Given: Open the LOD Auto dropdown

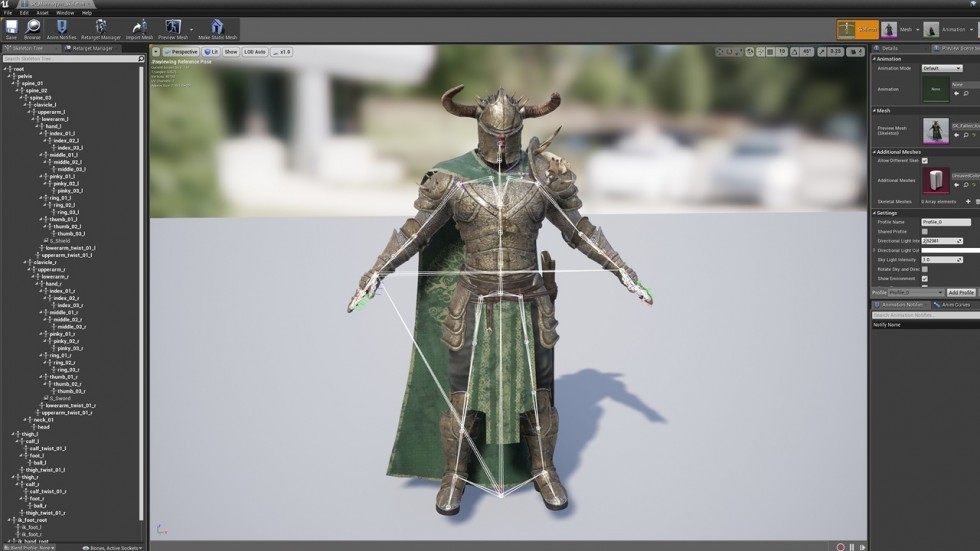Looking at the screenshot, I should pos(255,52).
